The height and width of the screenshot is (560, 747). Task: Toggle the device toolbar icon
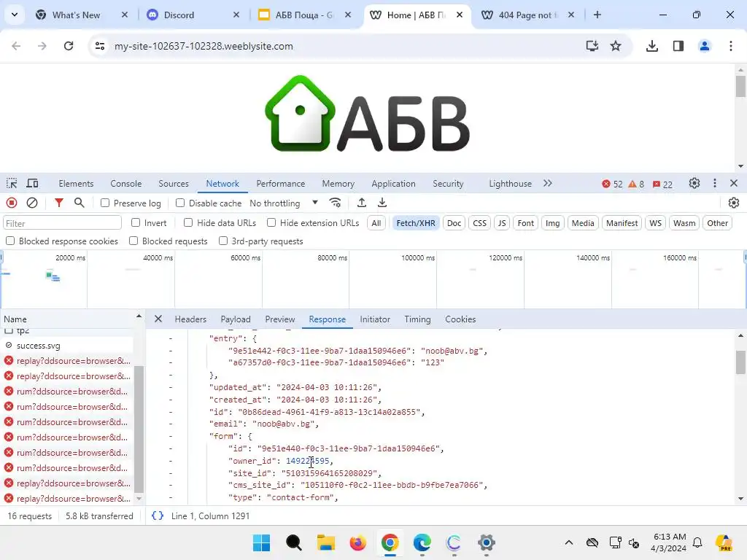[x=32, y=183]
